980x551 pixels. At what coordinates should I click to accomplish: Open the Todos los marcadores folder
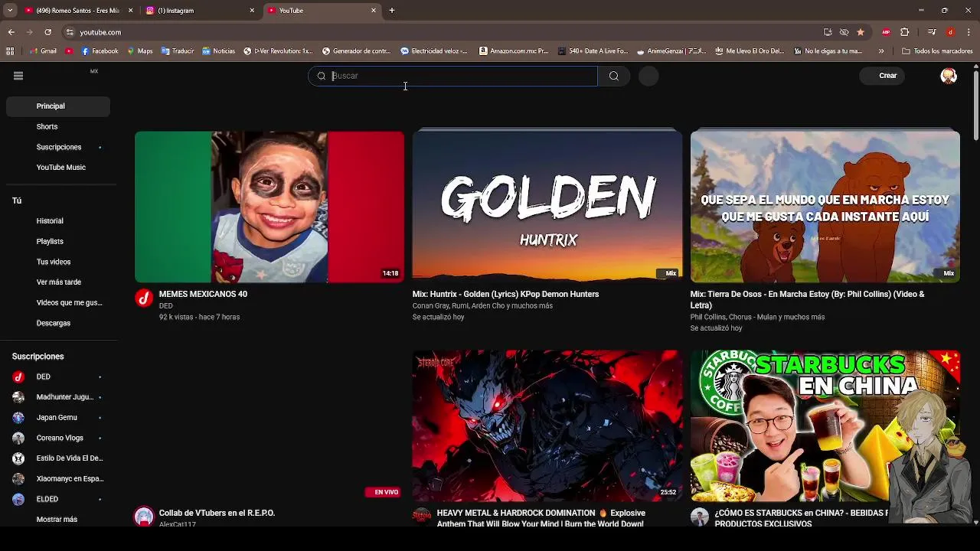click(938, 51)
